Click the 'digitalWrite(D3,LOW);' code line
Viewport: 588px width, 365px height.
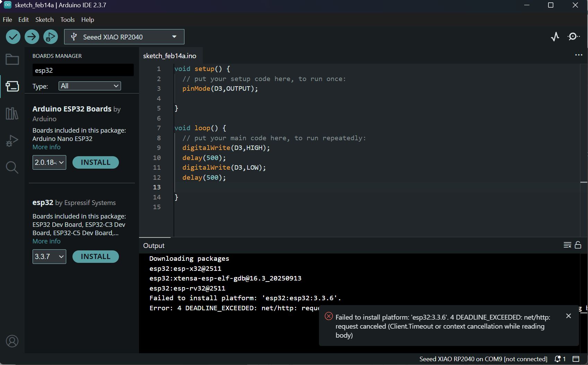(224, 168)
